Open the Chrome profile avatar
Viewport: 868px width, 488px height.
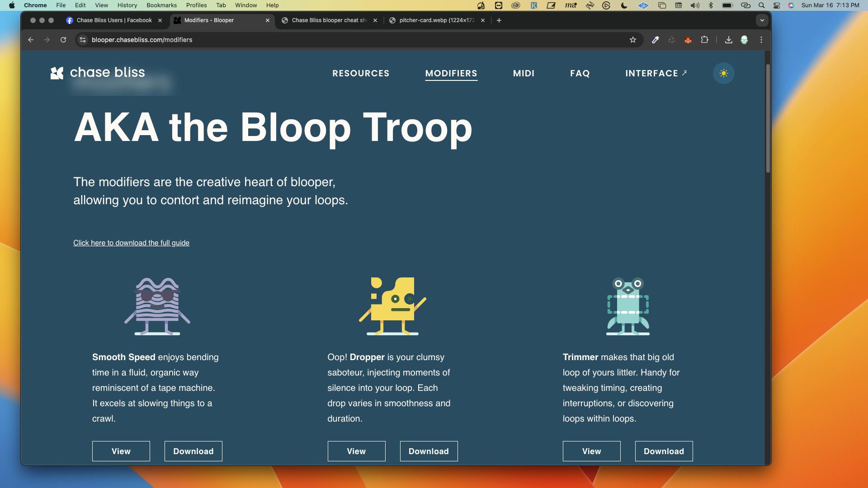[x=744, y=40]
